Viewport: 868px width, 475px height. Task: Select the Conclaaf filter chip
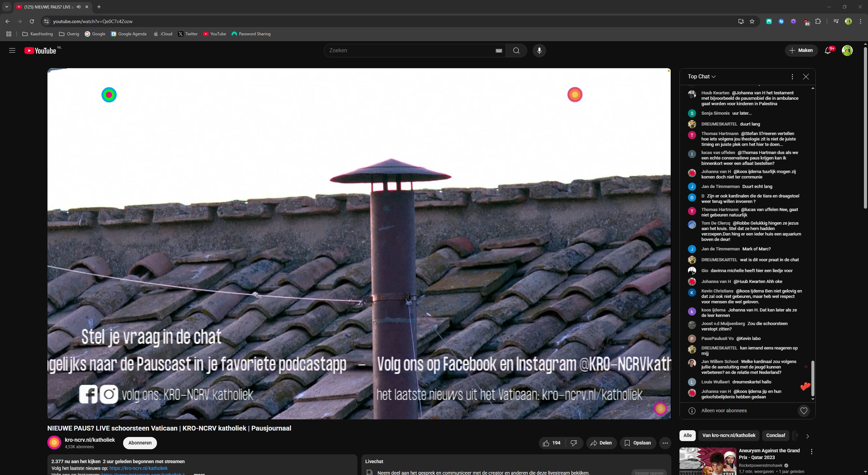775,435
